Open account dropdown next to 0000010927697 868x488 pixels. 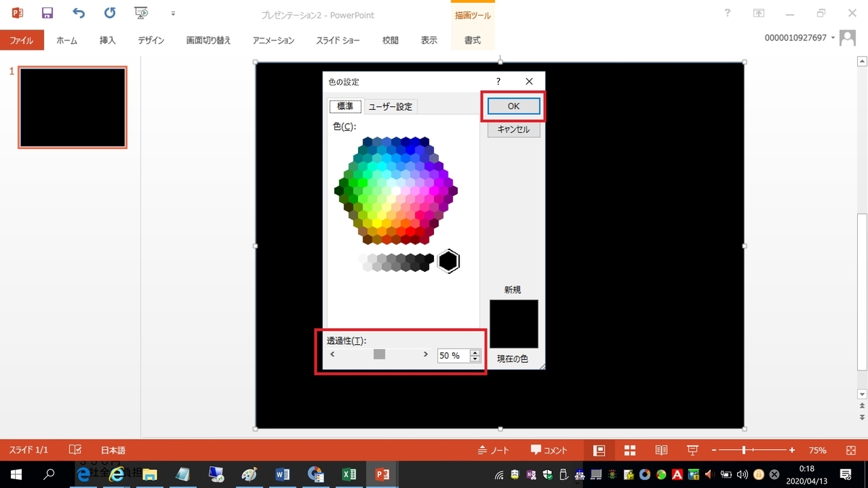(833, 38)
